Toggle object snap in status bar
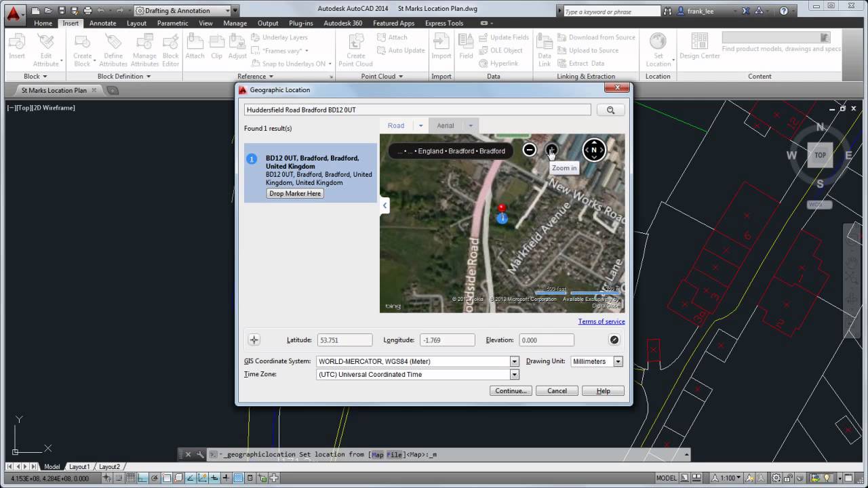 (166, 478)
